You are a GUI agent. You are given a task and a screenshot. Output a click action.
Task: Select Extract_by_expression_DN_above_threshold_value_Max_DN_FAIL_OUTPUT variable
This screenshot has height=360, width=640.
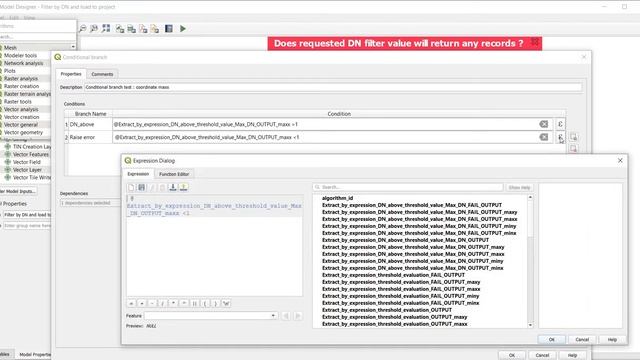click(x=412, y=205)
